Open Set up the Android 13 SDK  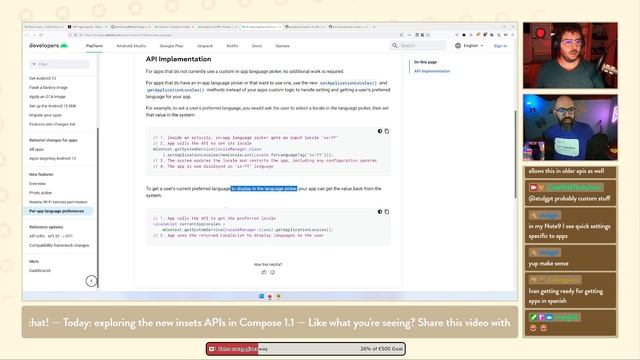[x=52, y=106]
